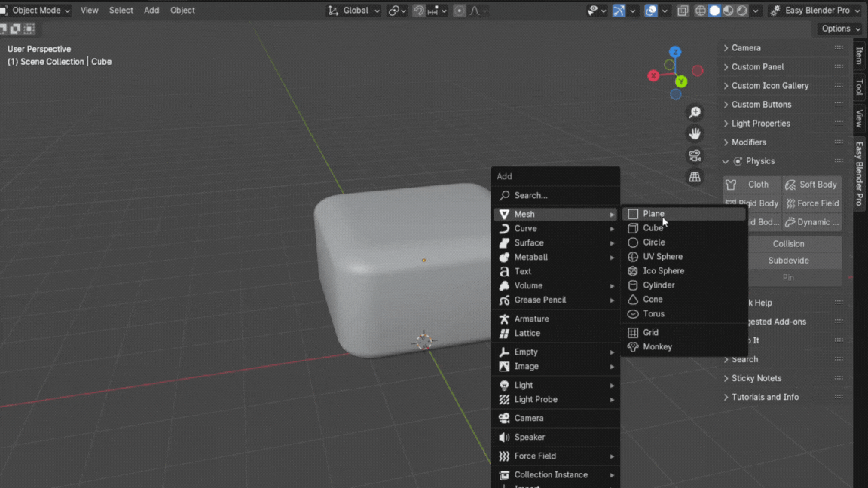This screenshot has width=868, height=488.
Task: Expand the Light Properties panel
Action: click(x=760, y=124)
